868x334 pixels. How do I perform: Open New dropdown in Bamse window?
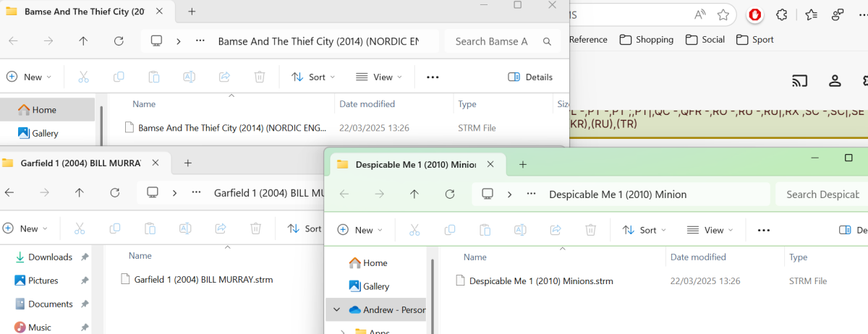29,77
